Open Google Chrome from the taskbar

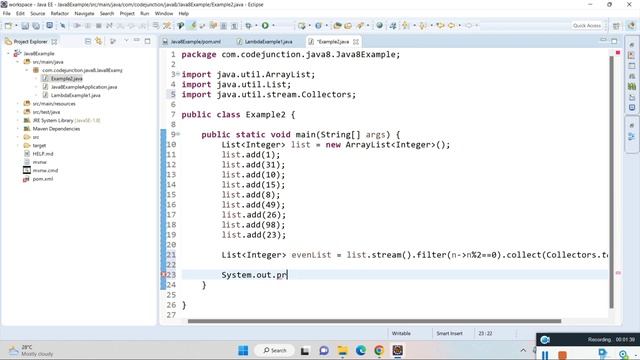point(379,350)
